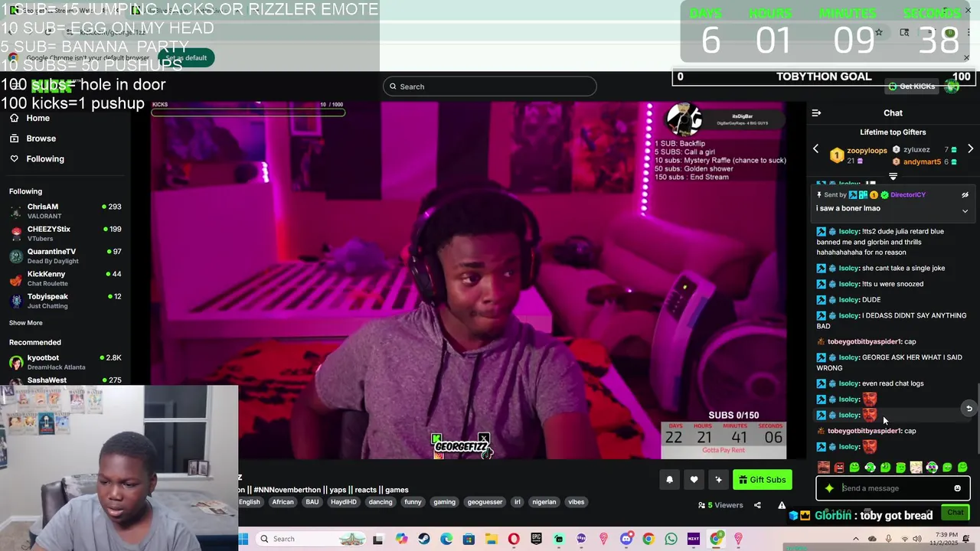Expand the pinned message chevron

coord(965,210)
